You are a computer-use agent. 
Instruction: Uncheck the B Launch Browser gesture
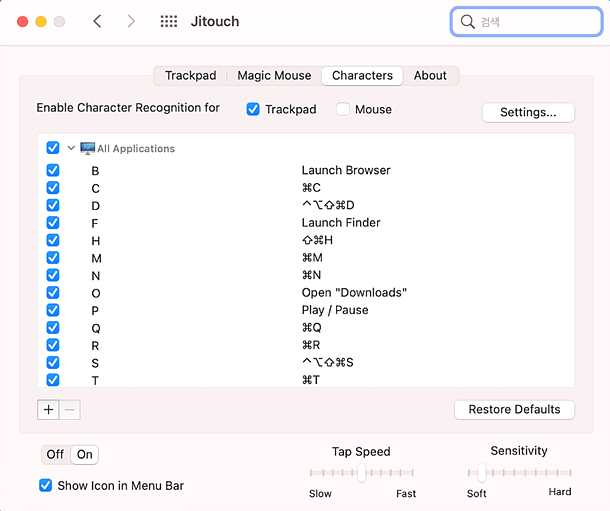point(53,170)
